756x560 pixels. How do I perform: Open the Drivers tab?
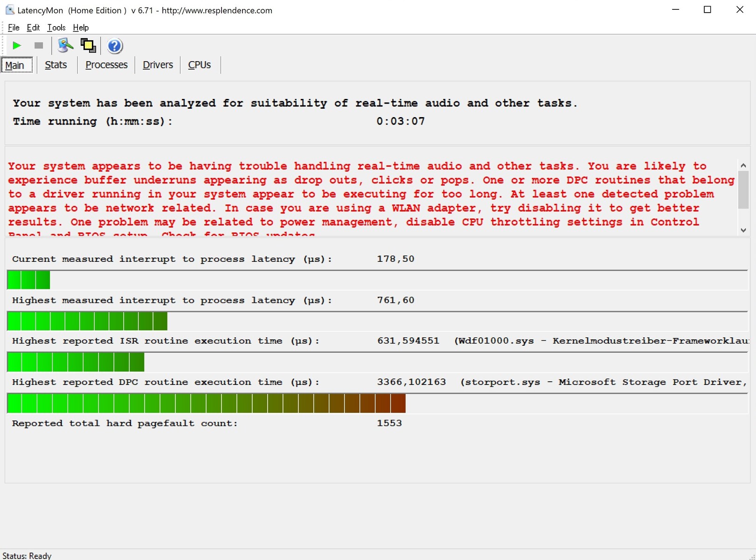158,65
